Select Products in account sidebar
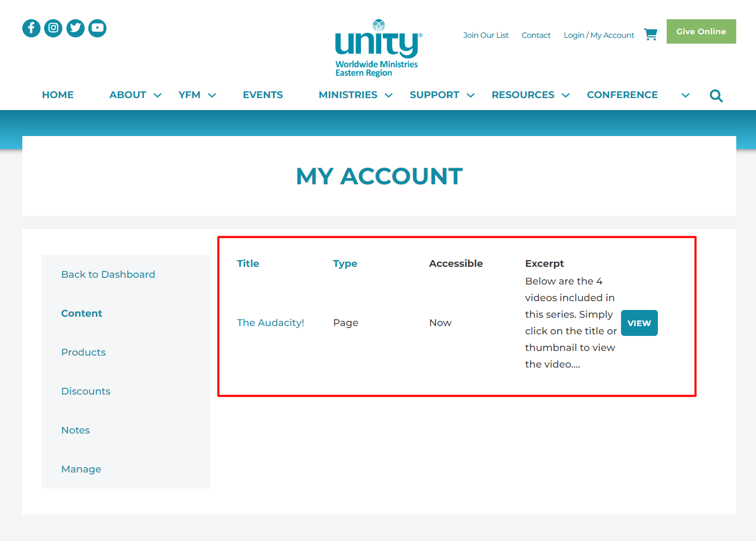The width and height of the screenshot is (756, 541). point(84,353)
